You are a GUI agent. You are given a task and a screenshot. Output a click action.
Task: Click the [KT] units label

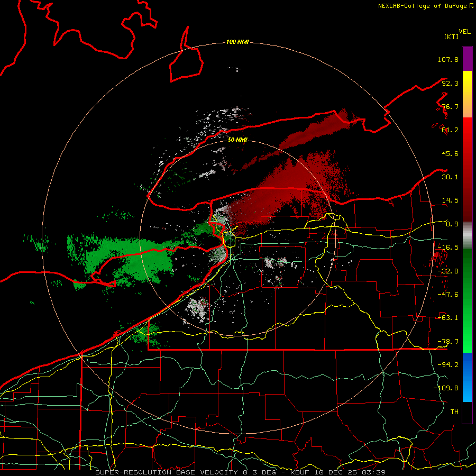[452, 36]
